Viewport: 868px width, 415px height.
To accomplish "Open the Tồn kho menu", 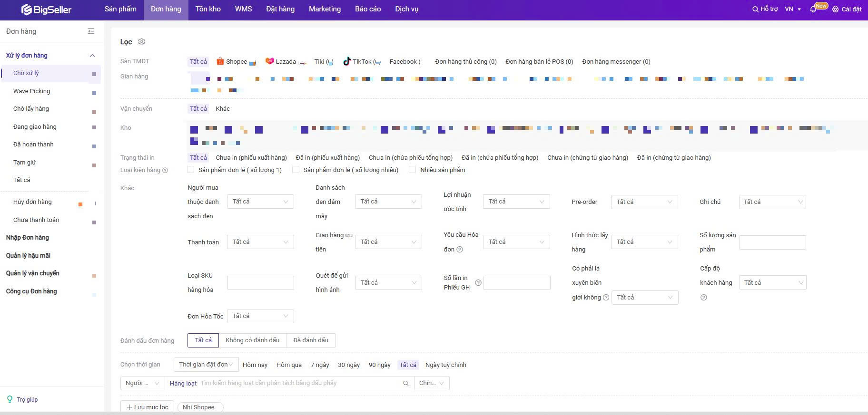I will click(x=208, y=9).
